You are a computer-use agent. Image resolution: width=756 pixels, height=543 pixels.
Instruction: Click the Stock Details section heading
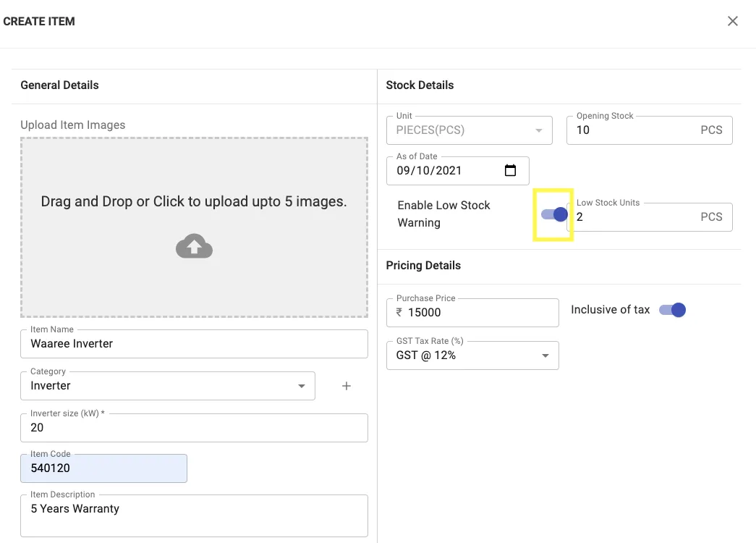click(420, 85)
